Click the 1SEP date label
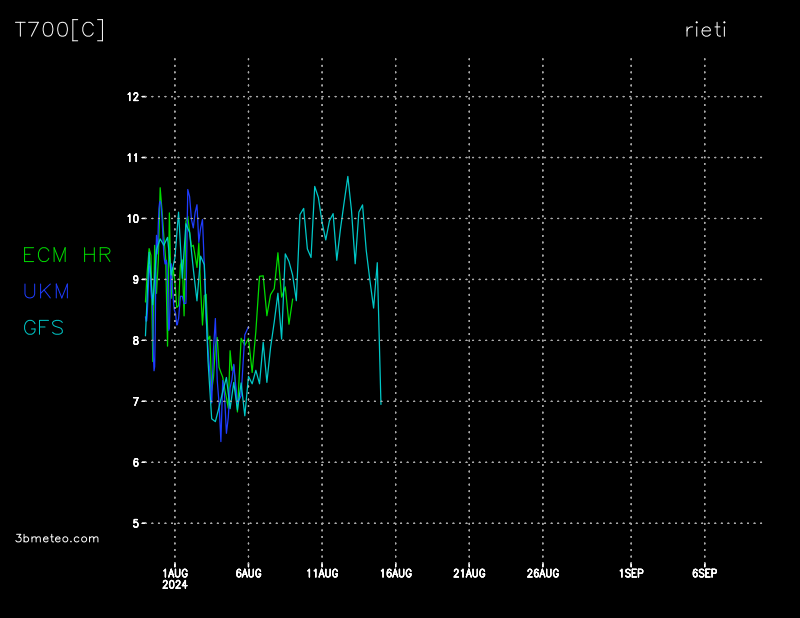Viewport: 800px width, 618px height. 631,573
